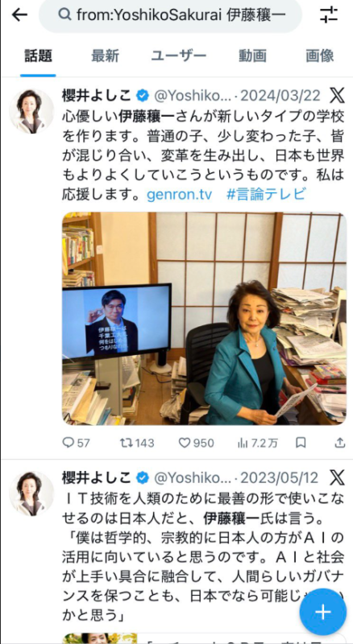Open the genron.tv link
Viewport: 353px width, 644px height.
[x=180, y=194]
